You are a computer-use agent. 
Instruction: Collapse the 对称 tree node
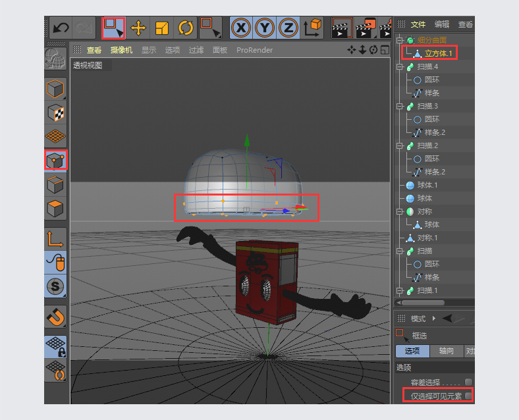tap(400, 212)
